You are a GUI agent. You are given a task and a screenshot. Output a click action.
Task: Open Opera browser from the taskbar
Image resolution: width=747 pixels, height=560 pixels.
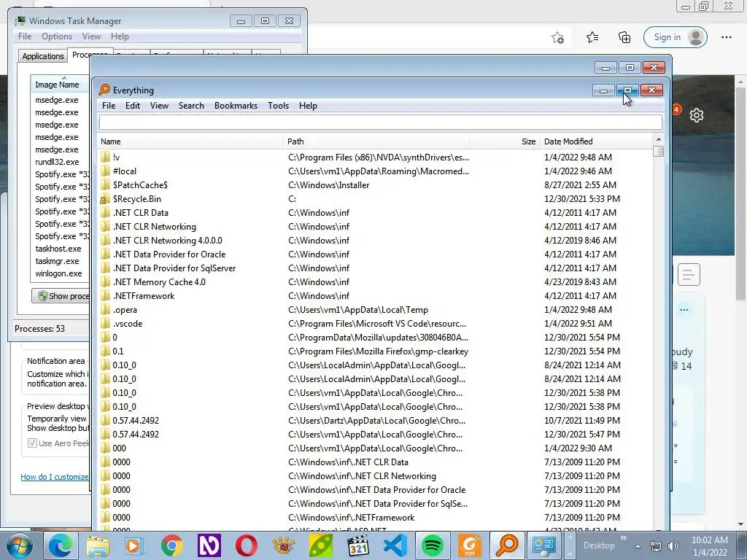point(247,545)
